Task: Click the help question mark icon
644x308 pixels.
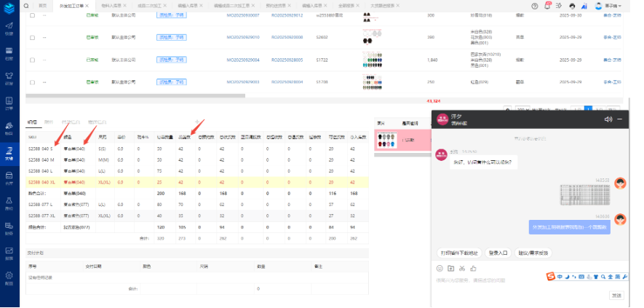Action: pos(536,5)
